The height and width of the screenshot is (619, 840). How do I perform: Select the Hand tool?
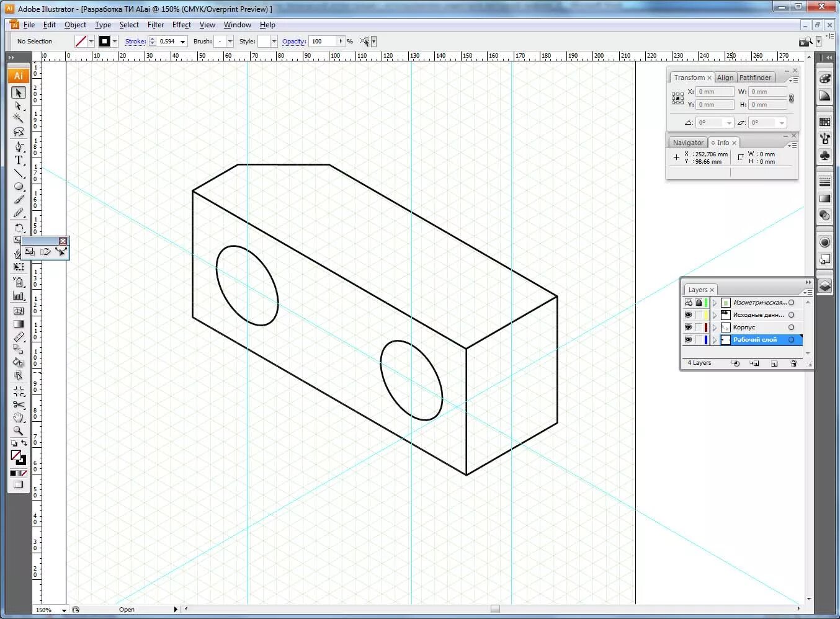pos(18,417)
